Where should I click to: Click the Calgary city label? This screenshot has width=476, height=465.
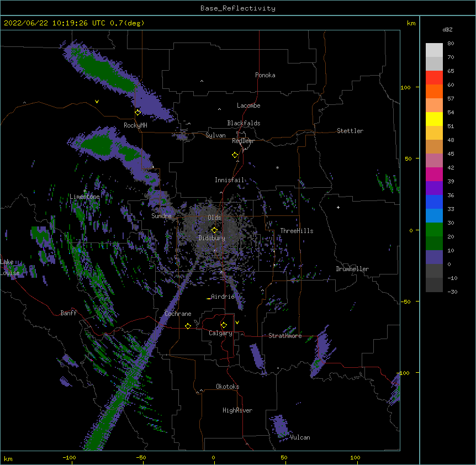(220, 333)
